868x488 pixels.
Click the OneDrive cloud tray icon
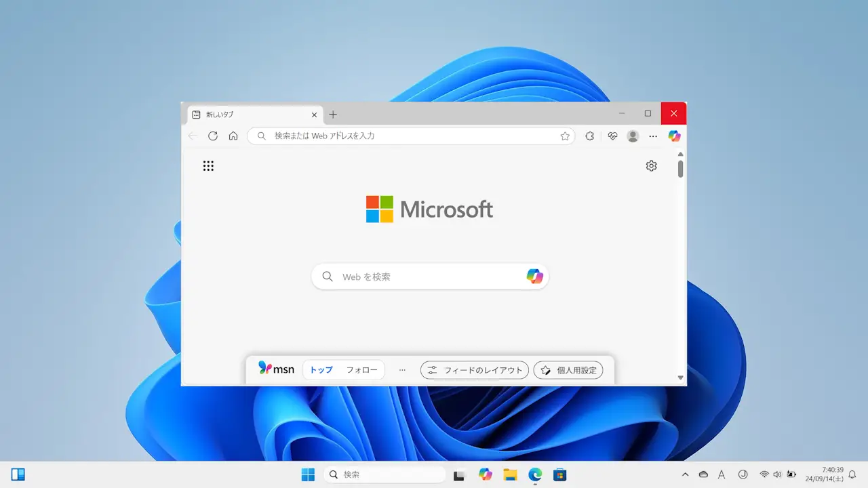coord(703,474)
